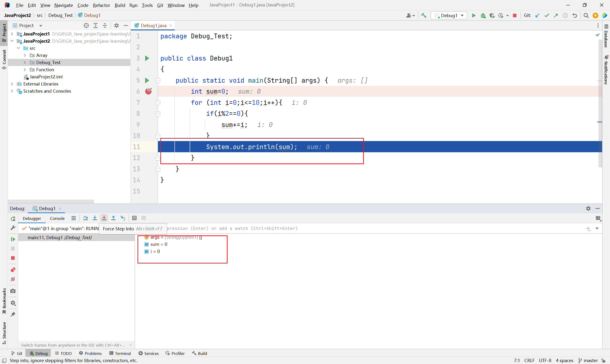Open Project view dropdown arrow
The width and height of the screenshot is (610, 364).
tap(41, 26)
